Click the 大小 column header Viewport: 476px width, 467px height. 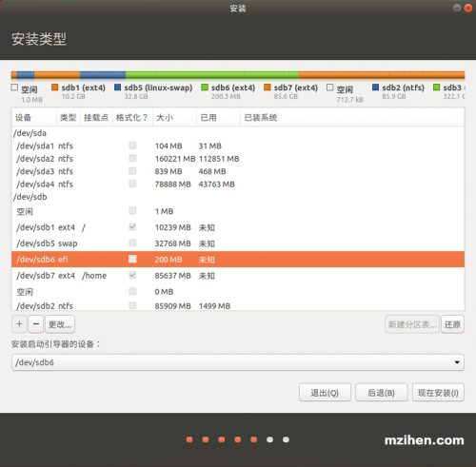pos(165,118)
